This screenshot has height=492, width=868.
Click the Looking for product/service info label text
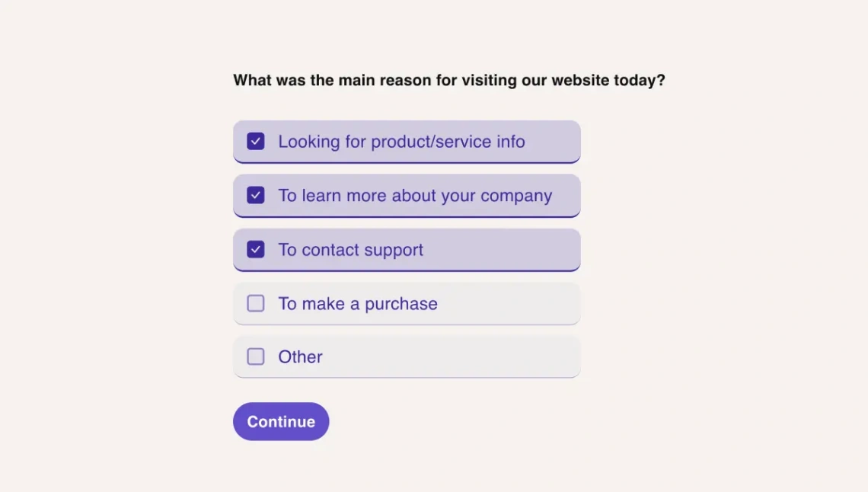pyautogui.click(x=402, y=142)
